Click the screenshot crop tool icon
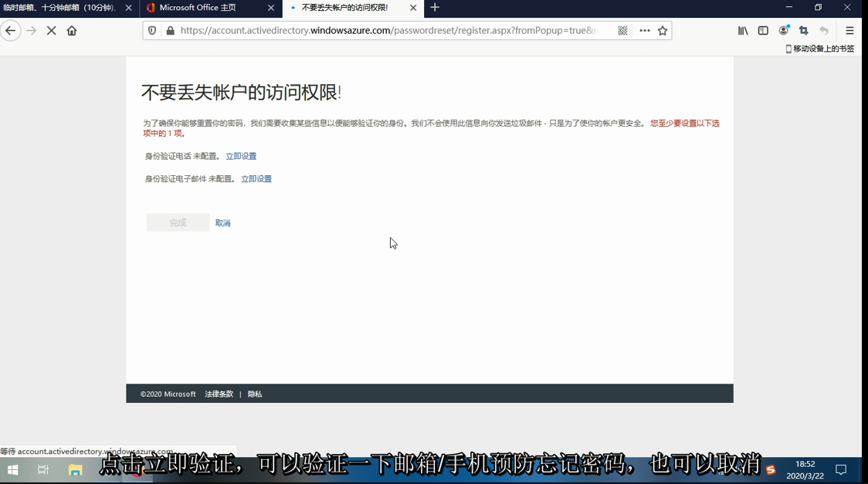The image size is (868, 484). 804,30
